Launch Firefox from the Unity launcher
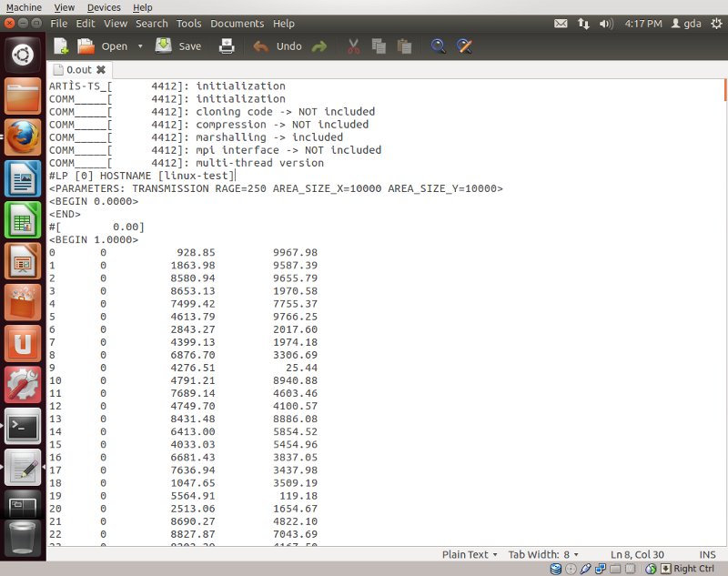 click(x=24, y=137)
